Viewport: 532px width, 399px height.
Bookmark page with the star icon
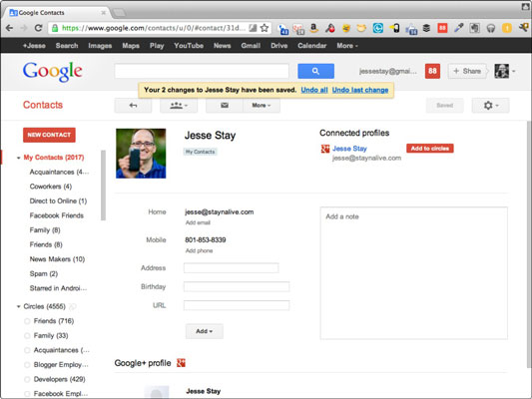[x=265, y=28]
